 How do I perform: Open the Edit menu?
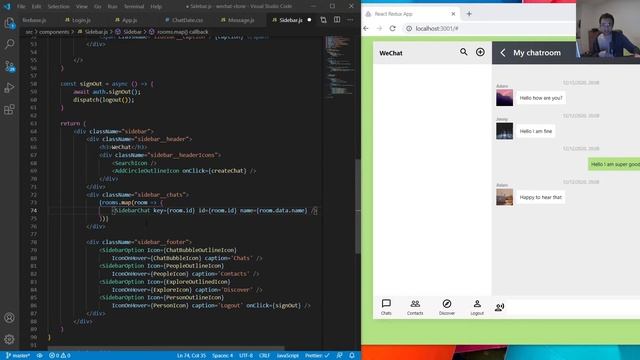(36, 7)
